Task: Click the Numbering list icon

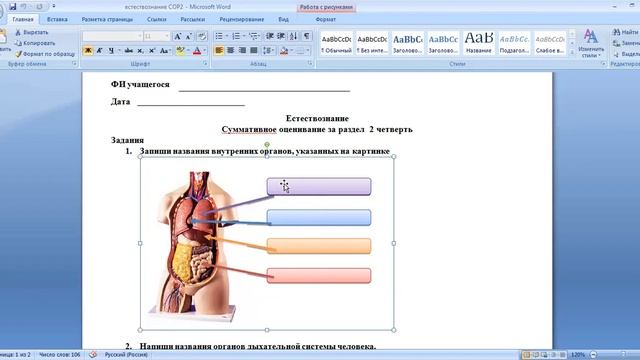Action: tap(236, 36)
